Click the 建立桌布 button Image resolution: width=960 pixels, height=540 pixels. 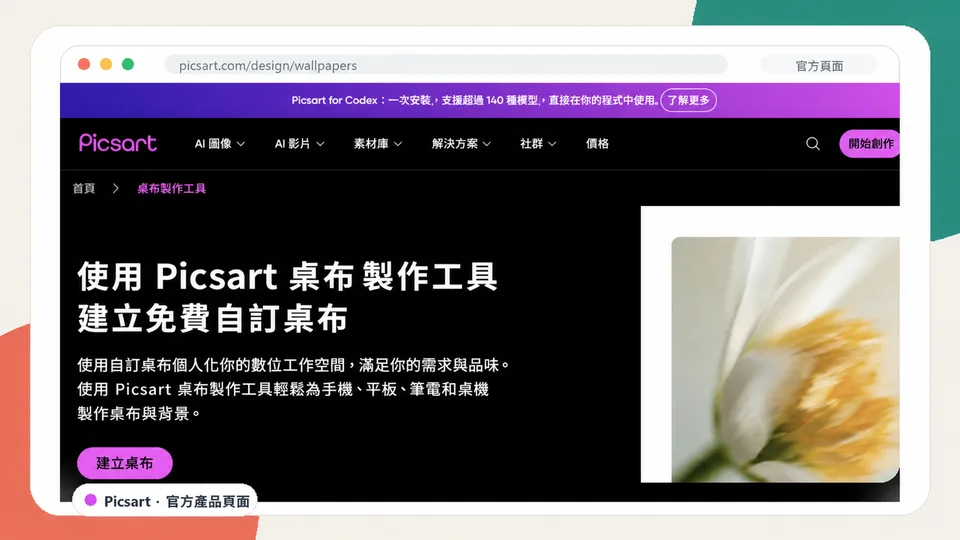(125, 463)
